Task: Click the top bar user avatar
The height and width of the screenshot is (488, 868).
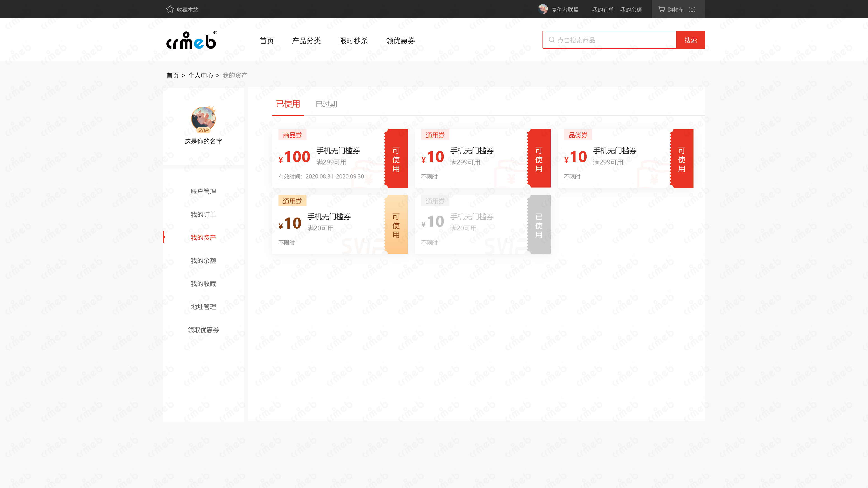Action: point(543,9)
